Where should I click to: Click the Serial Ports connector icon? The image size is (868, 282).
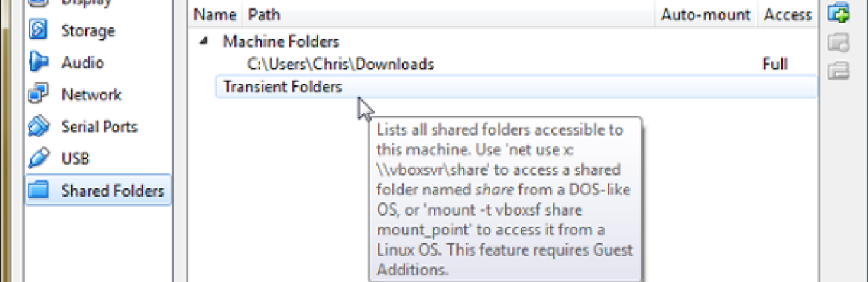coord(38,127)
